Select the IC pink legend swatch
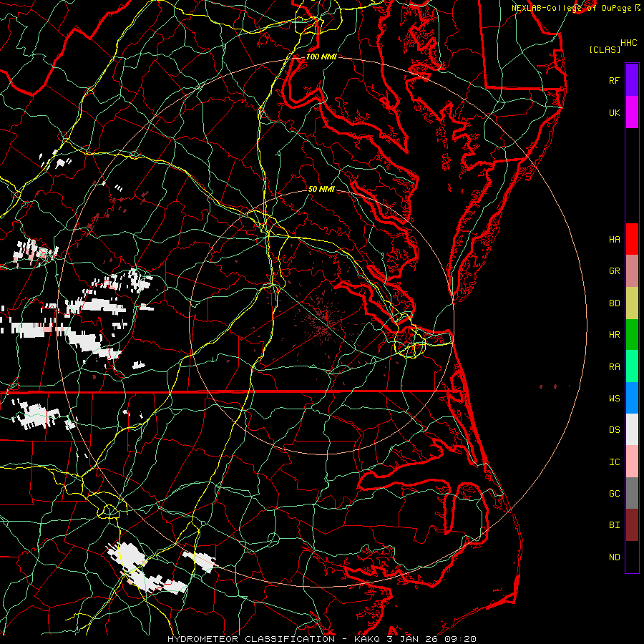This screenshot has height=644, width=644. [632, 462]
